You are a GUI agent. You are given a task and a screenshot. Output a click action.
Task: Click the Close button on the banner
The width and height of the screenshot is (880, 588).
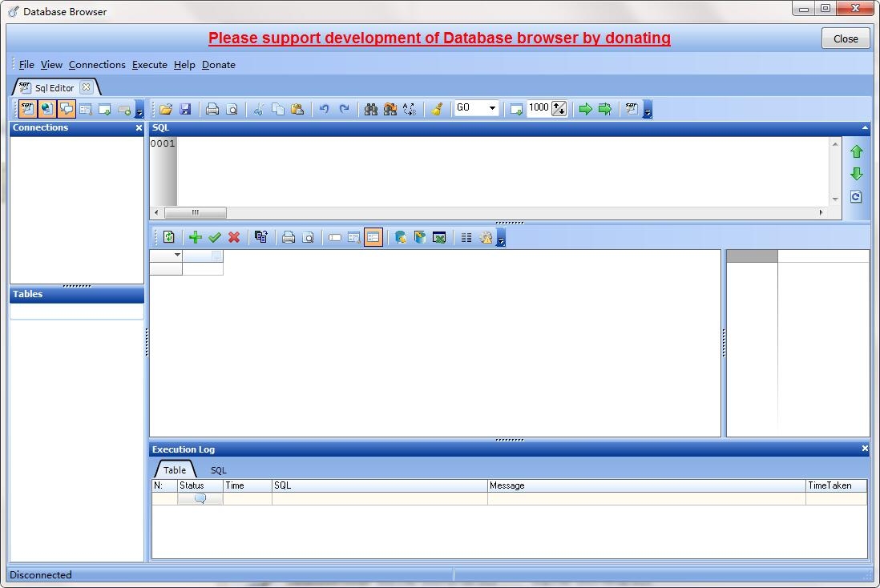click(x=846, y=38)
